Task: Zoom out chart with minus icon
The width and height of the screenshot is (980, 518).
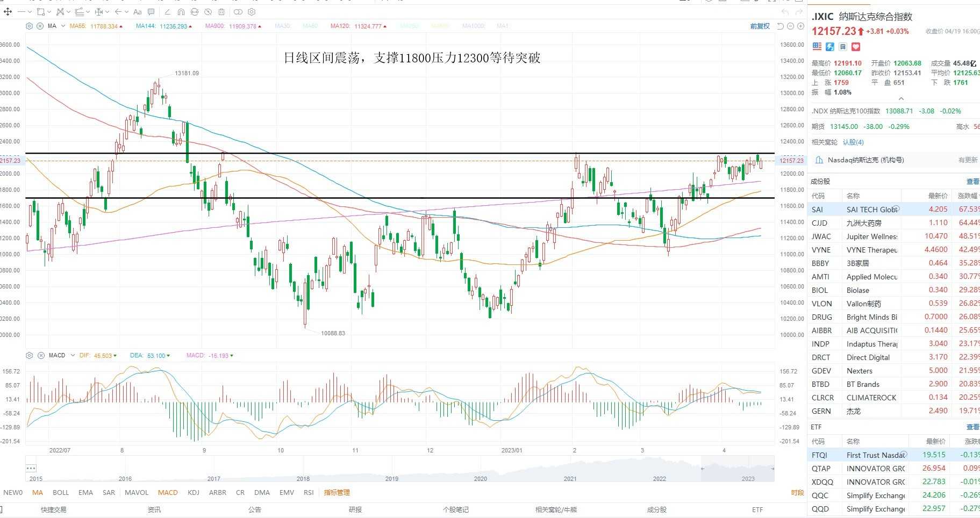Action: [790, 26]
